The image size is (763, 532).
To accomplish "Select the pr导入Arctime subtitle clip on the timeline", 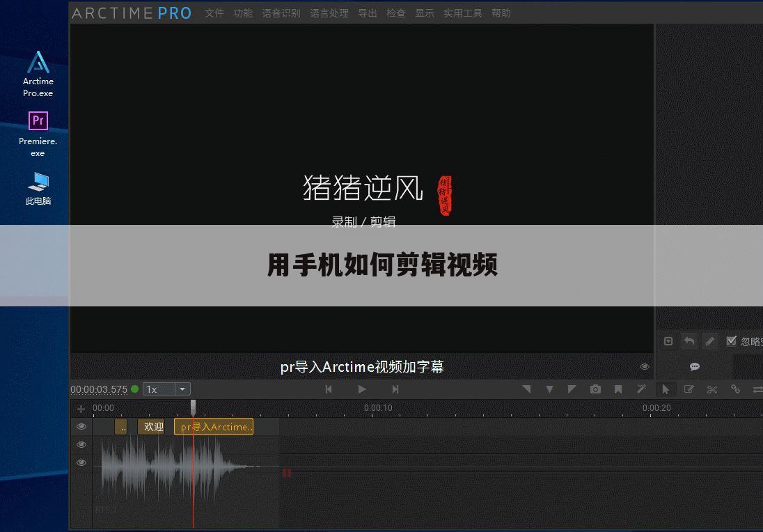I will pos(214,426).
